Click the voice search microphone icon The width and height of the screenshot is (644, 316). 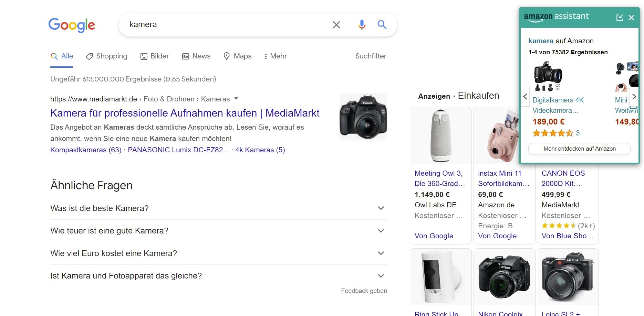point(362,24)
